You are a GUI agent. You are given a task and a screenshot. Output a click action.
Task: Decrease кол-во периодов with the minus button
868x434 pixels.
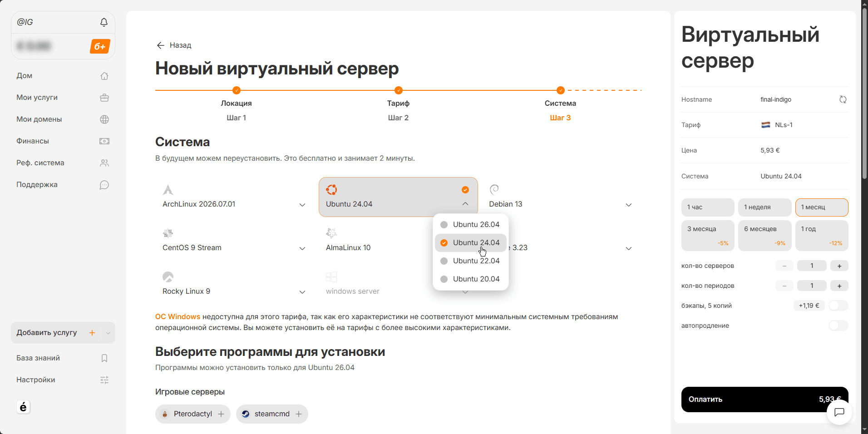[784, 286]
